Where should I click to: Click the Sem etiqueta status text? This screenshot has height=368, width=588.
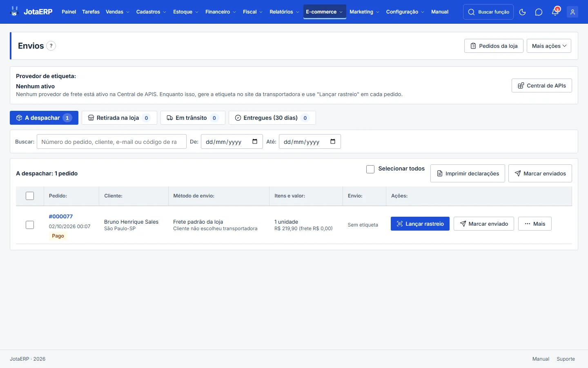(363, 225)
